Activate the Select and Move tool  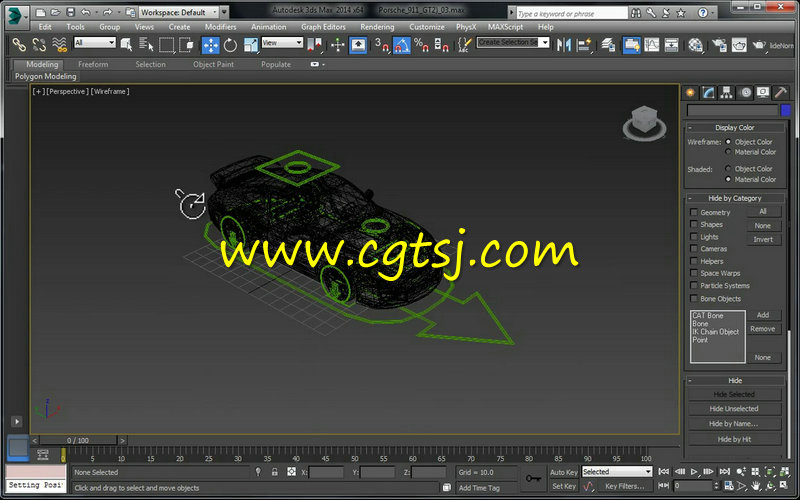[x=210, y=45]
